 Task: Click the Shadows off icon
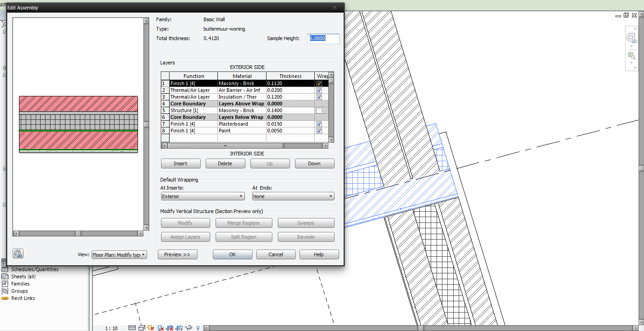click(161, 328)
